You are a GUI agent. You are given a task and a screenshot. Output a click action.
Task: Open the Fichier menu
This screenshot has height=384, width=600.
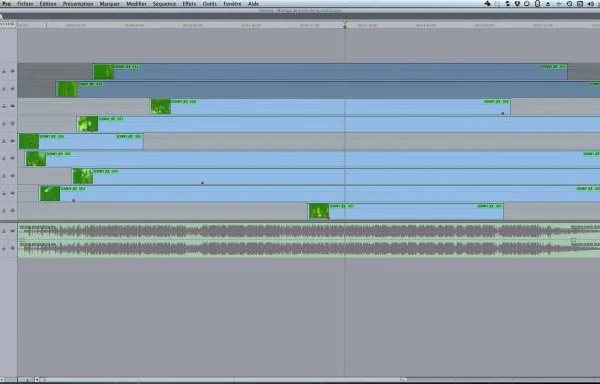pos(25,4)
